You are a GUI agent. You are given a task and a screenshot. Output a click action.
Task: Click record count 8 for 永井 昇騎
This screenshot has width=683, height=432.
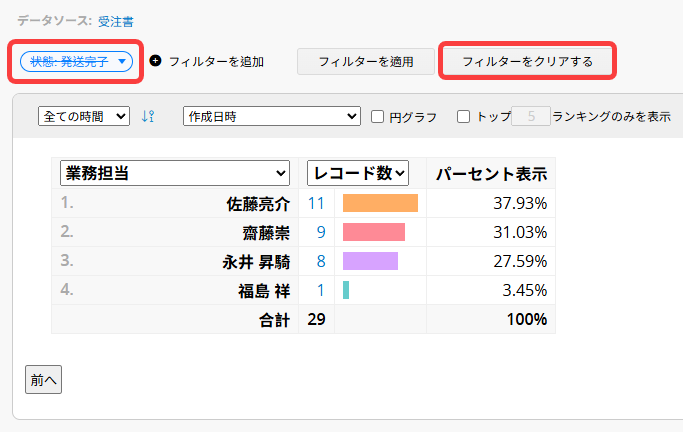pos(321,261)
